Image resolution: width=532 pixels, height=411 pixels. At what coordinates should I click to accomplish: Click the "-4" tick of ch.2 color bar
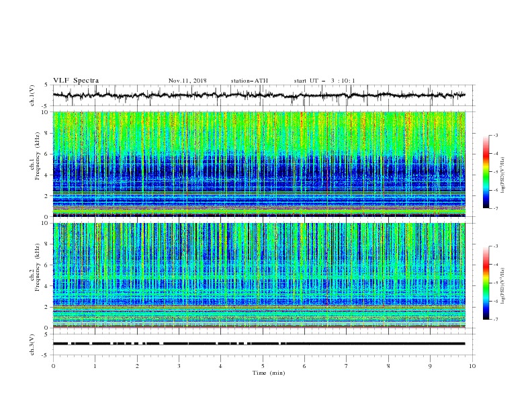coord(495,265)
